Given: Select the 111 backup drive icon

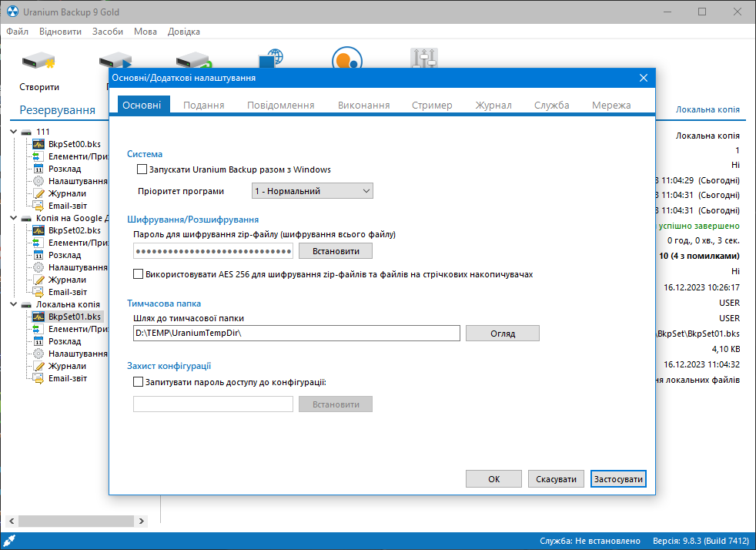Looking at the screenshot, I should coord(26,132).
